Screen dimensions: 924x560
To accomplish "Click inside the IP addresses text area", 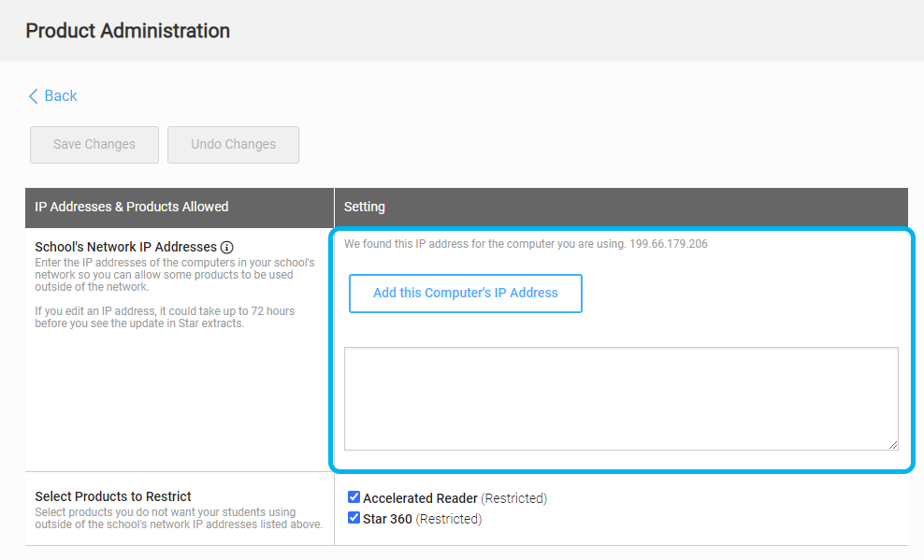I will point(621,398).
